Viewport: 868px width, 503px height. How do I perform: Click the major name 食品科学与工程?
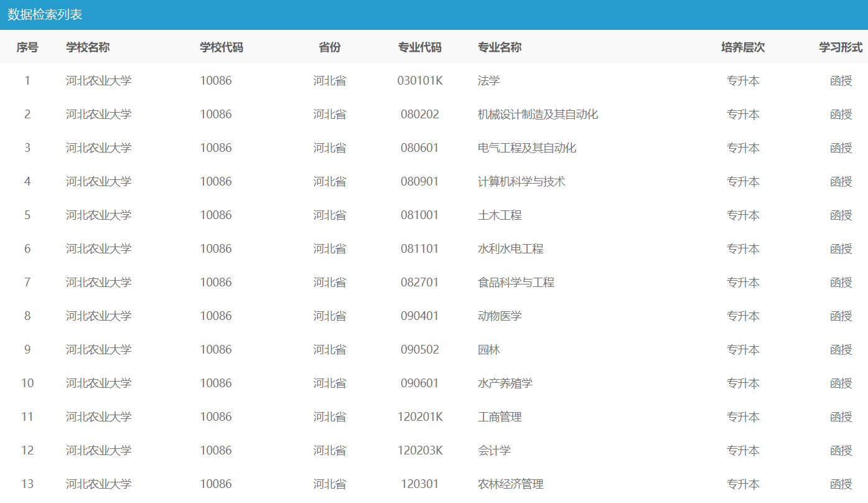(516, 283)
